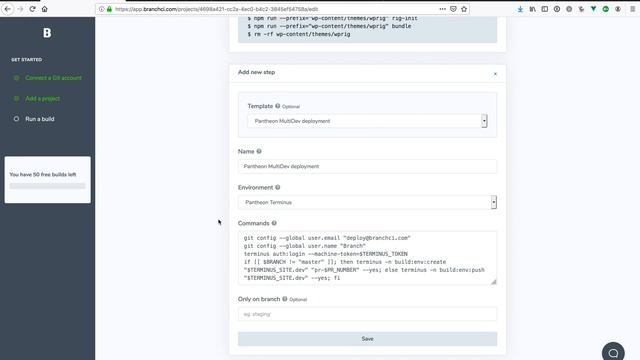Viewport: 640px width, 360px height.
Task: Open the Template dropdown
Action: [x=367, y=121]
